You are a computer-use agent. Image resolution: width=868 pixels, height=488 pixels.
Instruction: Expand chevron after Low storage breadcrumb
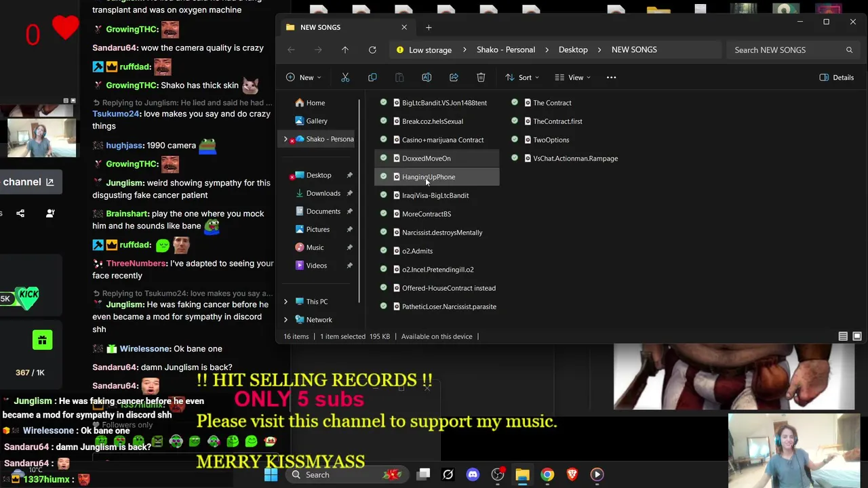tap(465, 49)
